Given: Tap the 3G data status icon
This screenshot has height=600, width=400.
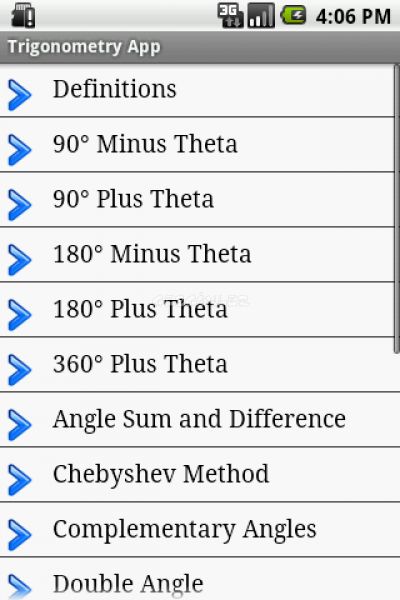Looking at the screenshot, I should click(230, 15).
